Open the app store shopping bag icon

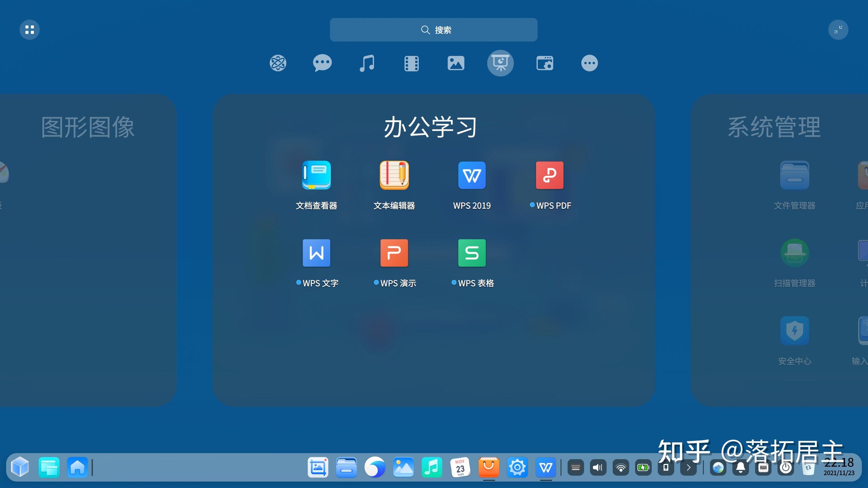(x=489, y=467)
